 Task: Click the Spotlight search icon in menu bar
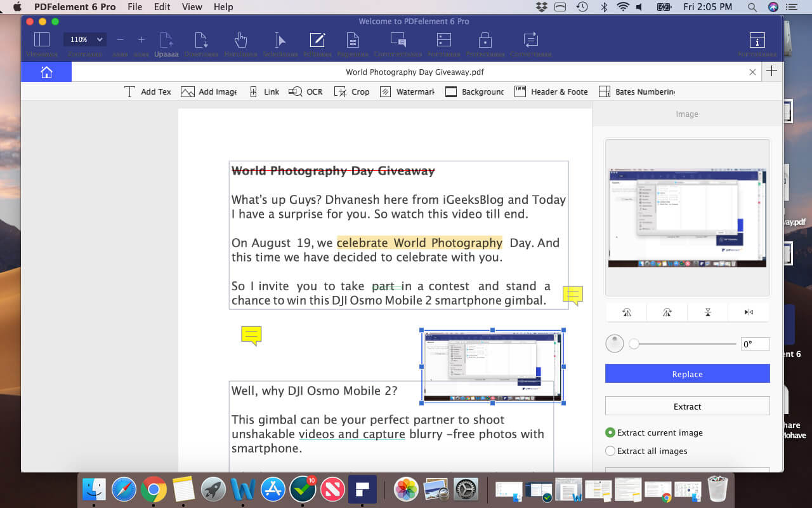[752, 7]
